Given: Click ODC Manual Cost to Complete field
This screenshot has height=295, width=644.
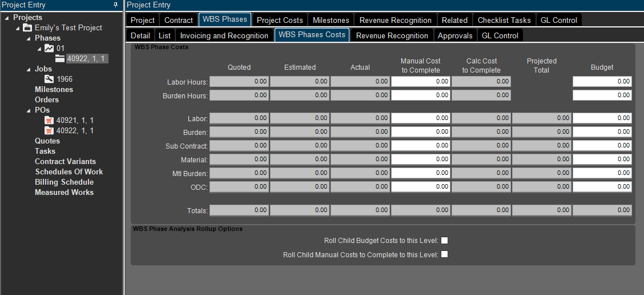Looking at the screenshot, I should (x=421, y=187).
